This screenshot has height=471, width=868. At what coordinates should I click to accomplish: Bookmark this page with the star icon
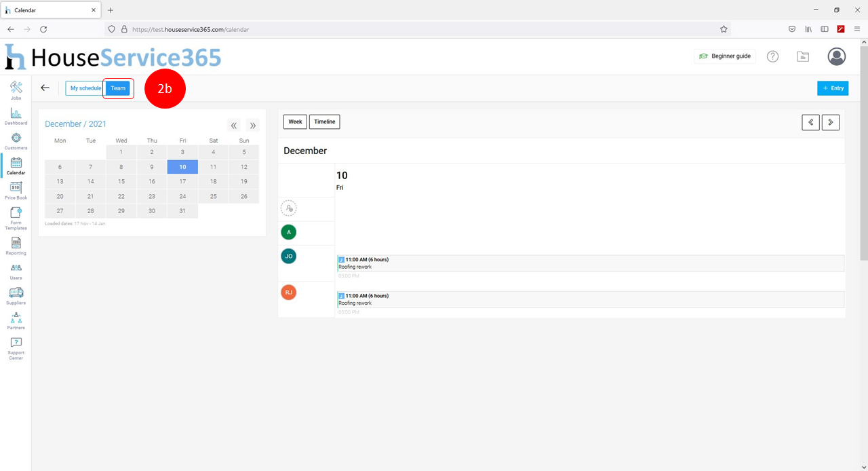724,29
